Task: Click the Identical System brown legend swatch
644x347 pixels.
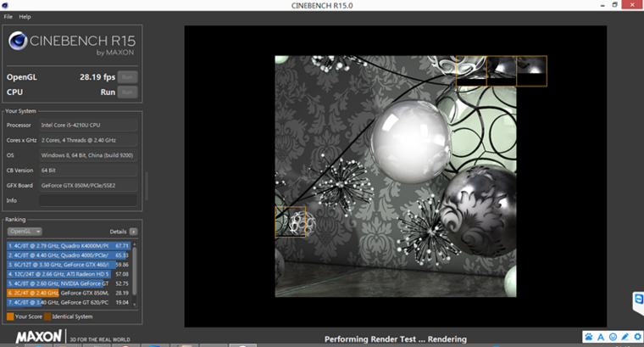Action: pyautogui.click(x=47, y=316)
